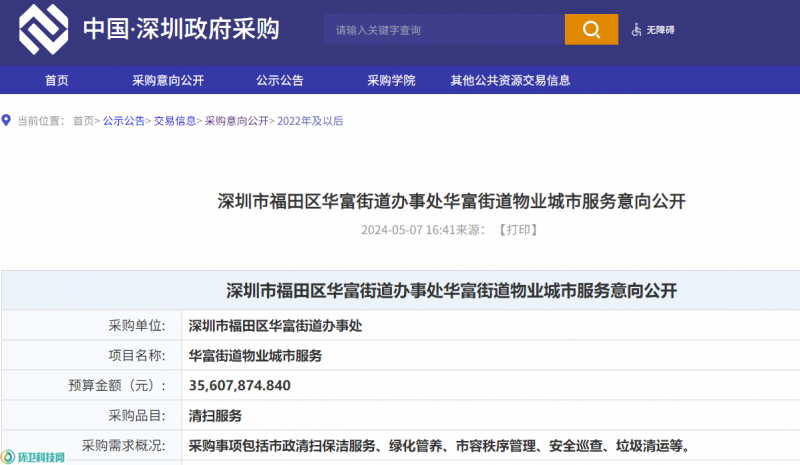Click the page headline above the date

(x=452, y=201)
